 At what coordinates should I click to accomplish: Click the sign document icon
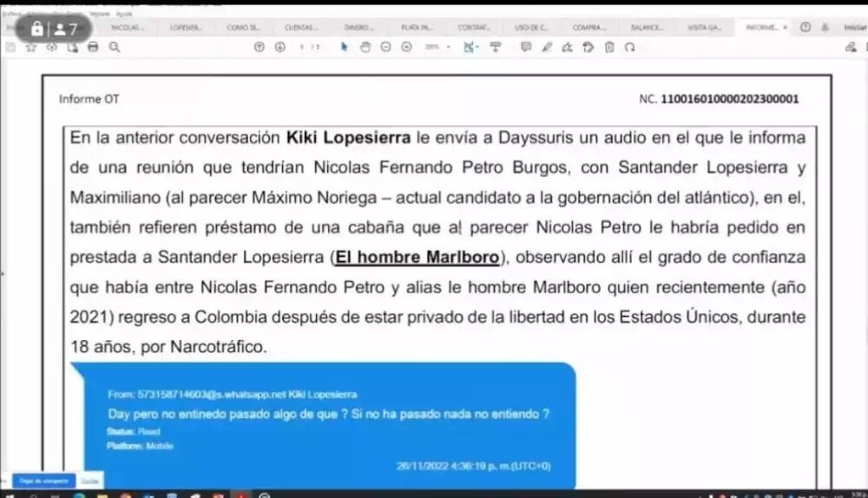click(x=568, y=48)
